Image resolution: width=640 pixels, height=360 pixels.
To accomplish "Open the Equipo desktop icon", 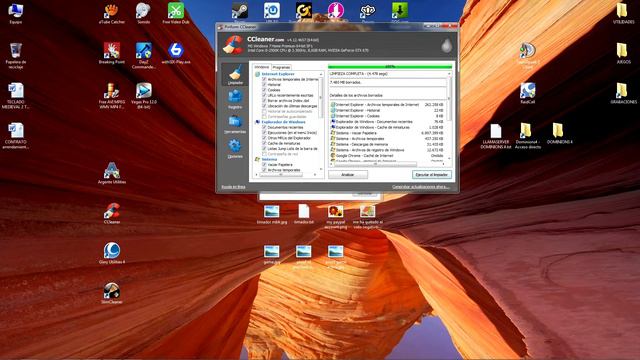I will pos(16,13).
